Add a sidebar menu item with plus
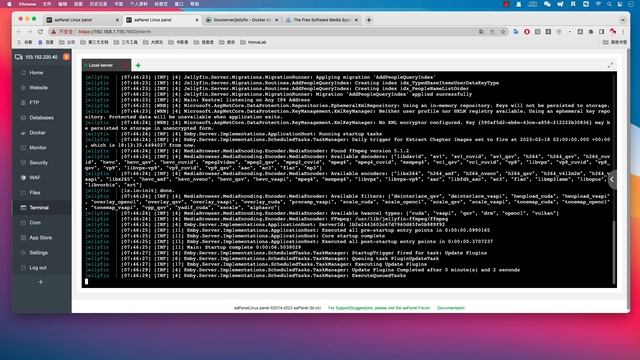The width and height of the screenshot is (640, 360). [40, 282]
